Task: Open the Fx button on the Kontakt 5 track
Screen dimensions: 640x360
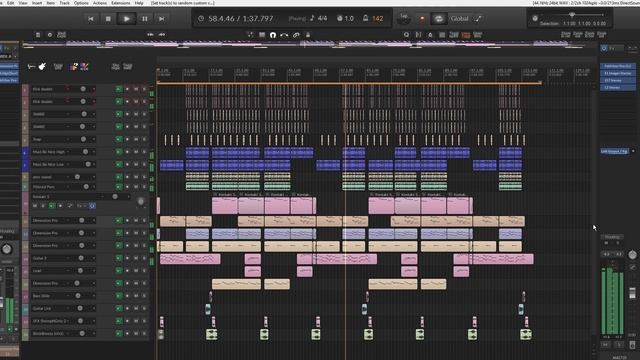Action: point(80,206)
